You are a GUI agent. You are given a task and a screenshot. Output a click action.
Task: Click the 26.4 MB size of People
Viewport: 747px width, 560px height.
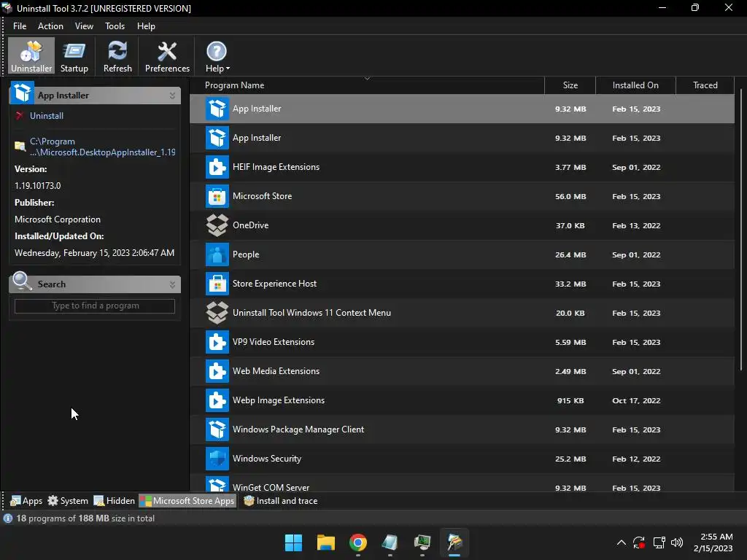[570, 255]
